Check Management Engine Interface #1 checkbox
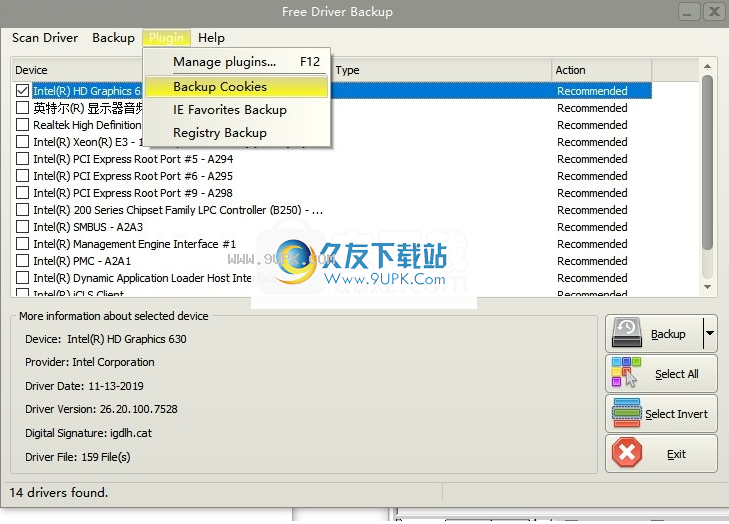Screen dimensions: 729x524 22,244
